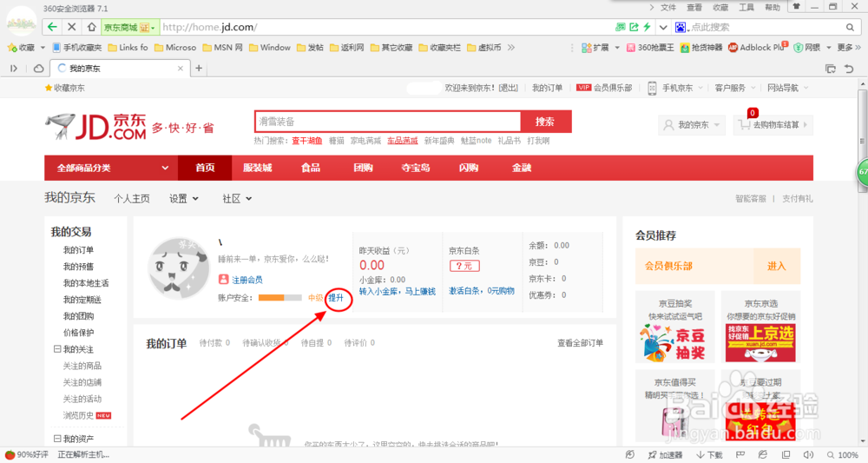Go to browser home page icon
Image resolution: width=868 pixels, height=463 pixels.
(91, 27)
